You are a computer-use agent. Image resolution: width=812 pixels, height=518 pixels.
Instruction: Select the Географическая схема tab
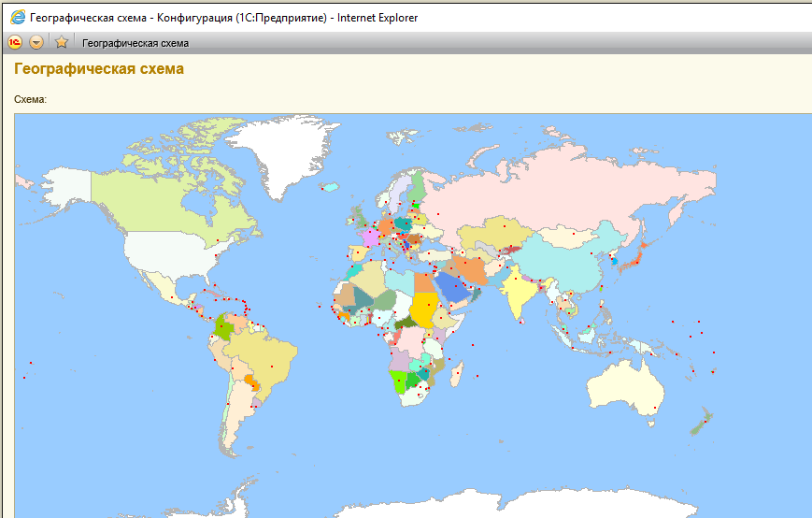[135, 43]
